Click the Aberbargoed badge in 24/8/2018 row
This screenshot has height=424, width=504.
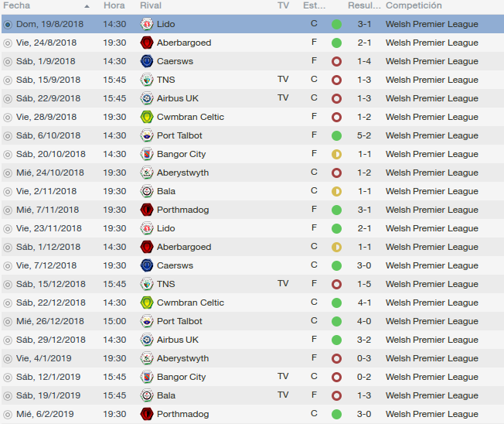point(147,43)
